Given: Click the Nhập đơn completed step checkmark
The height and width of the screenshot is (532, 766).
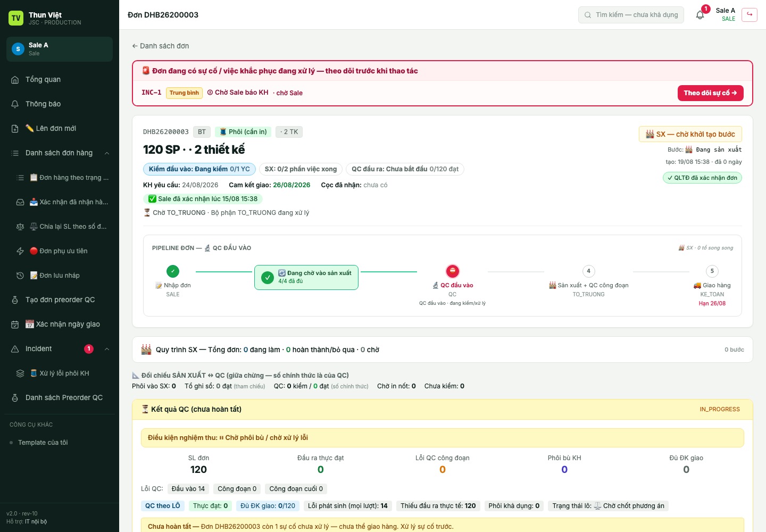Looking at the screenshot, I should (x=173, y=271).
